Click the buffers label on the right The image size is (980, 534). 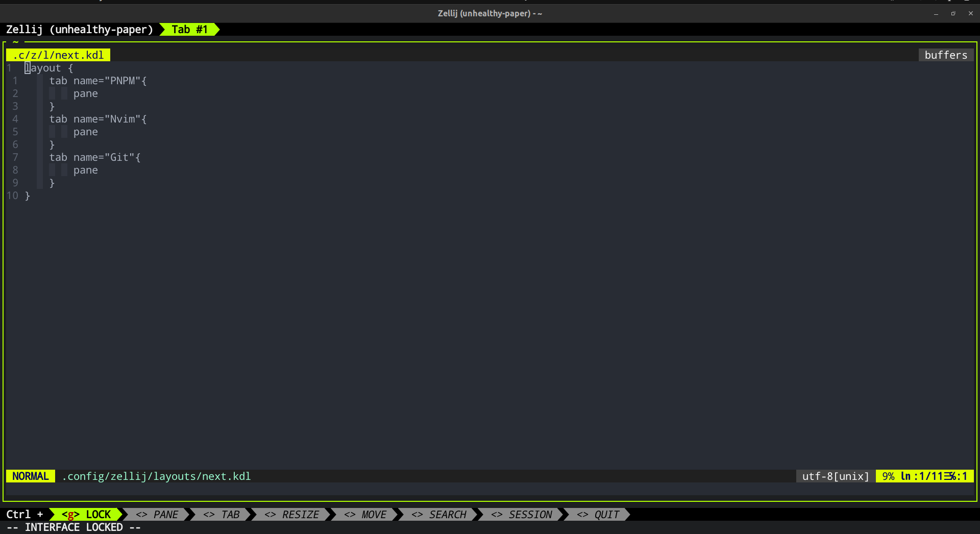coord(946,55)
